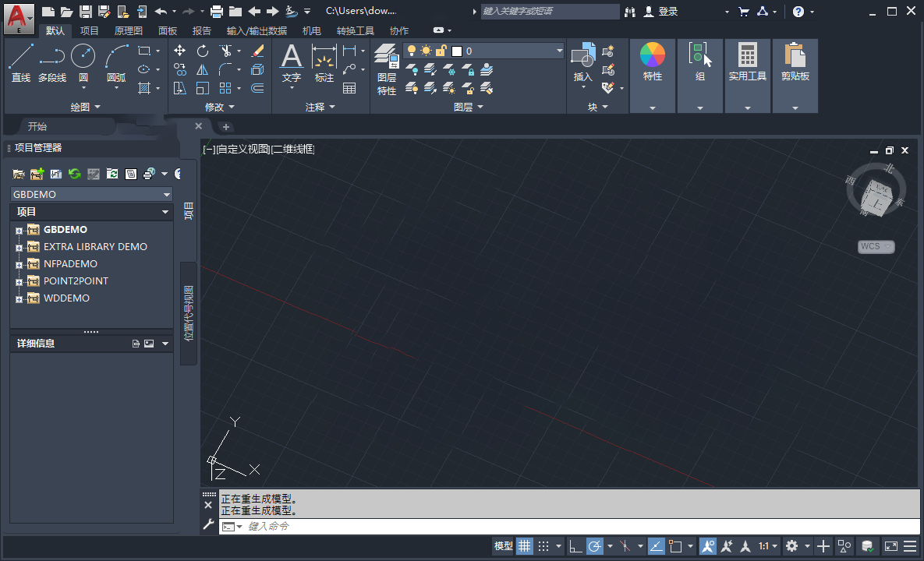Viewport: 924px width, 561px height.
Task: Switch to the 输入/输出数据 ribbon tab
Action: [257, 30]
